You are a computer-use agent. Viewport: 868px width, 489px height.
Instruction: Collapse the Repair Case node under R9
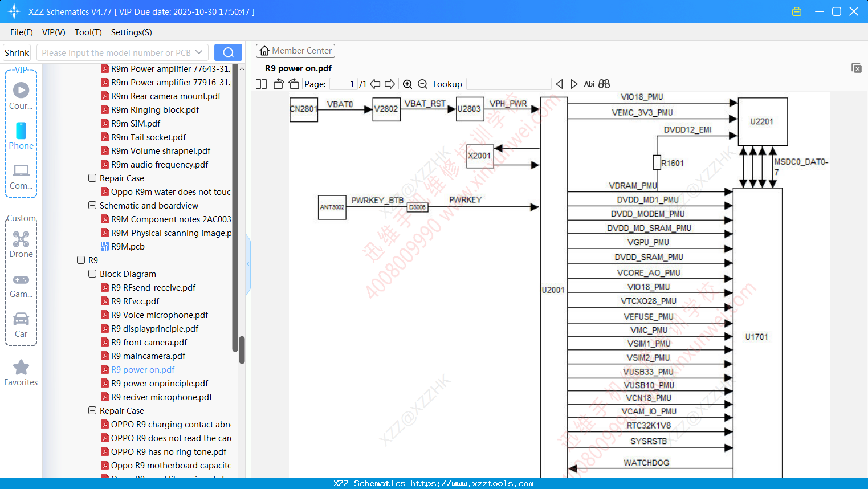coord(92,410)
